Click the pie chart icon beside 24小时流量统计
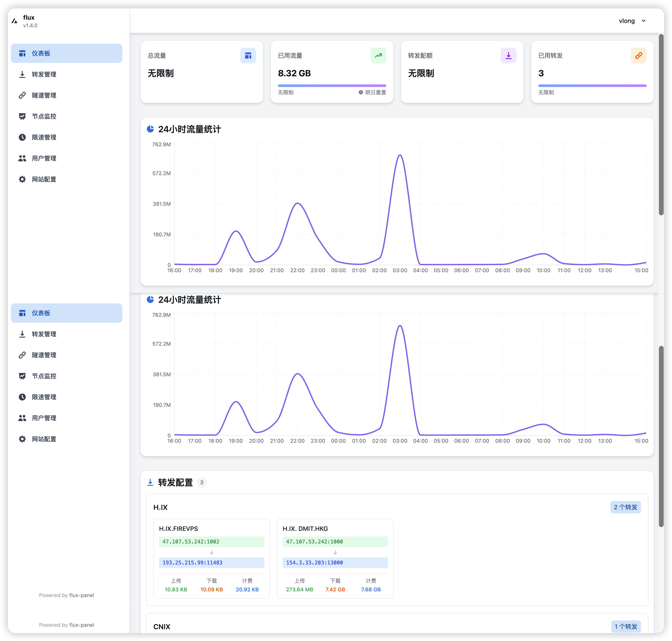 pyautogui.click(x=150, y=129)
